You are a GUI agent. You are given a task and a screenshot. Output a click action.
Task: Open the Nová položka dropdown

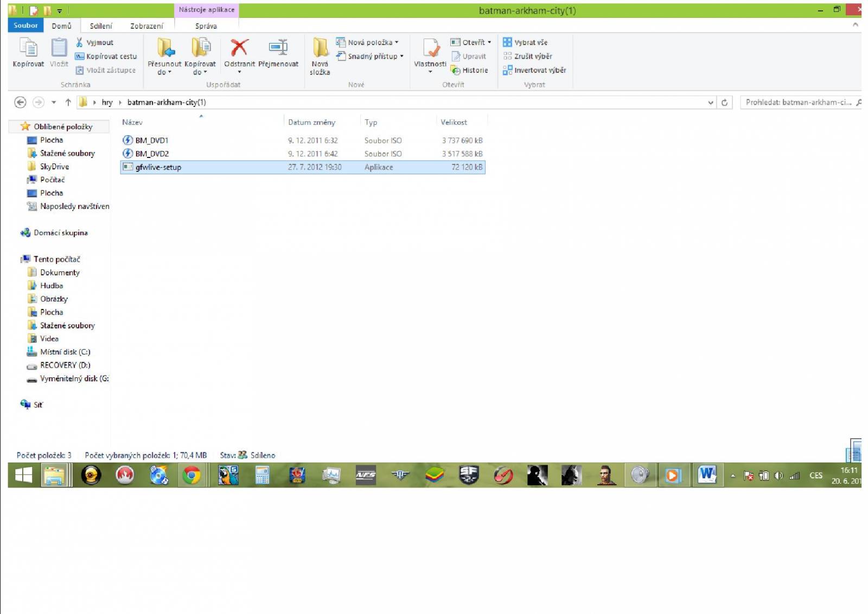pos(367,42)
